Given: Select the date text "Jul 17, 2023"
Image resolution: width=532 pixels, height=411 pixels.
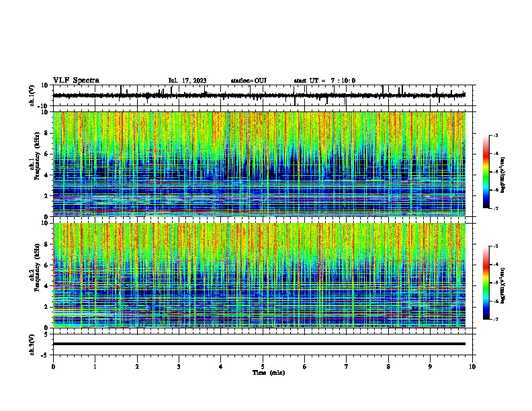Looking at the screenshot, I should click(187, 81).
